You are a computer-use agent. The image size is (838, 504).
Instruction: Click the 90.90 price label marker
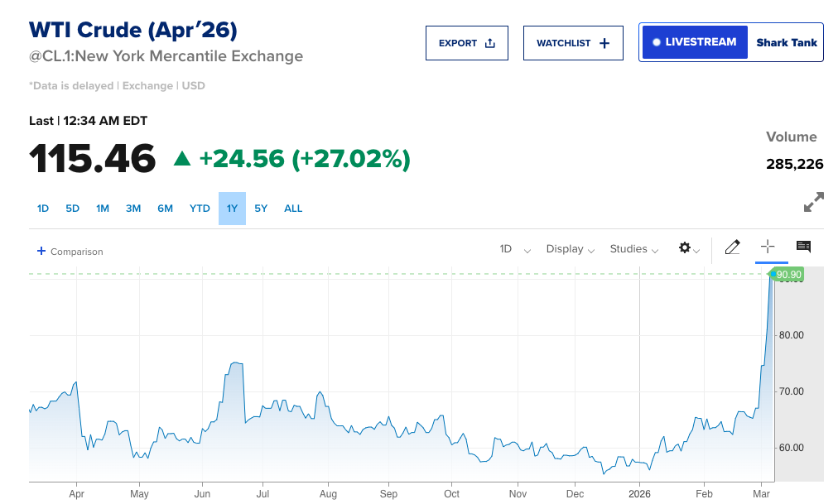787,275
